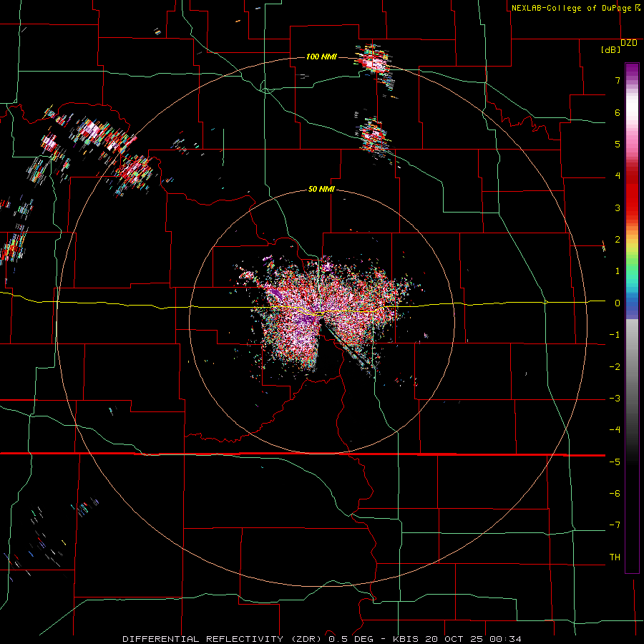Viewport: 644px width, 644px height.
Task: Click the 20 OCT 25 00:34 timestamp
Action: tap(472, 639)
